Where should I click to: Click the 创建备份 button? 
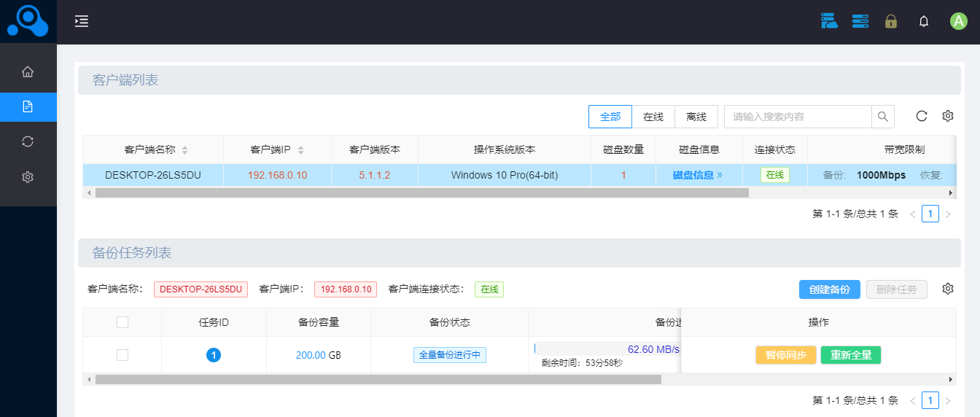[829, 289]
